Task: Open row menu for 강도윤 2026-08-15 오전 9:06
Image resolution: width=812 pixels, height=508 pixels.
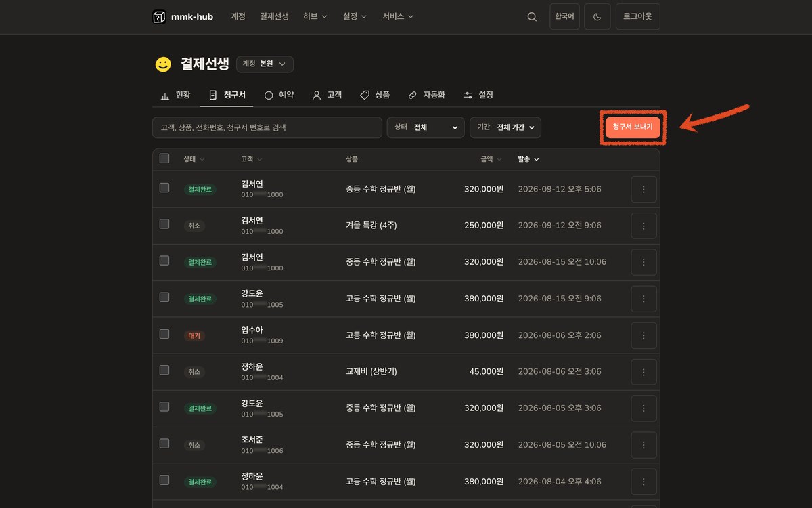Action: [644, 299]
